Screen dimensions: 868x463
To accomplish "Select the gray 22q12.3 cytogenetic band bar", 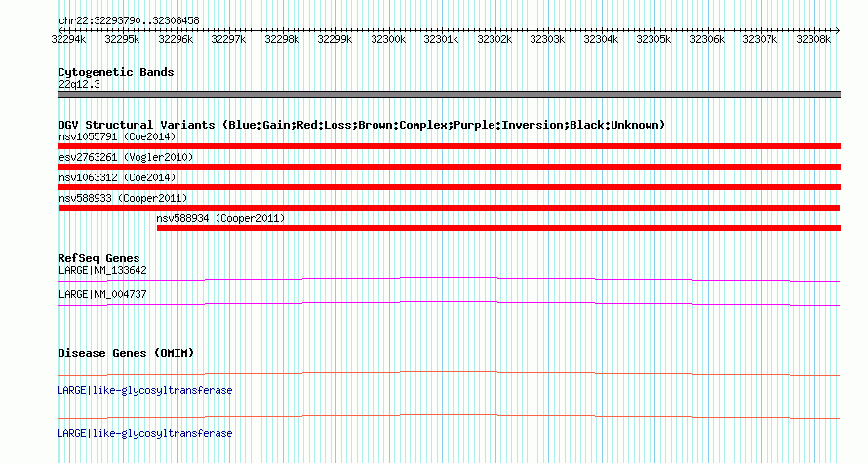I will [x=449, y=95].
